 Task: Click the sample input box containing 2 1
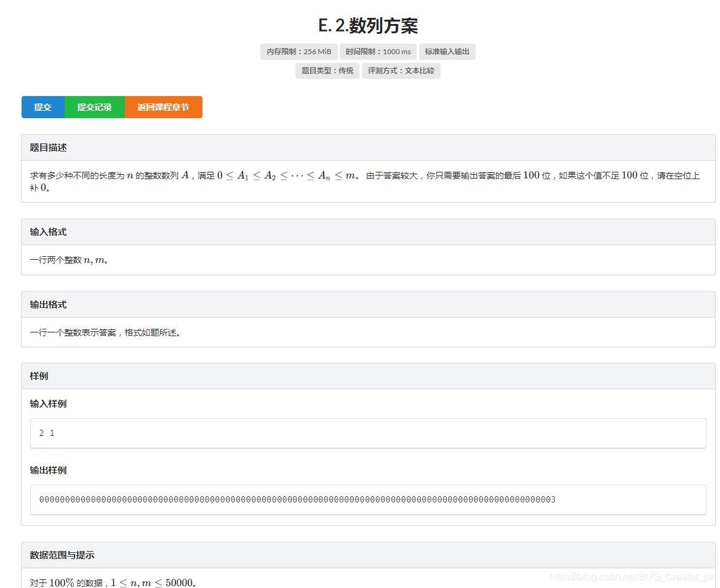tap(368, 433)
